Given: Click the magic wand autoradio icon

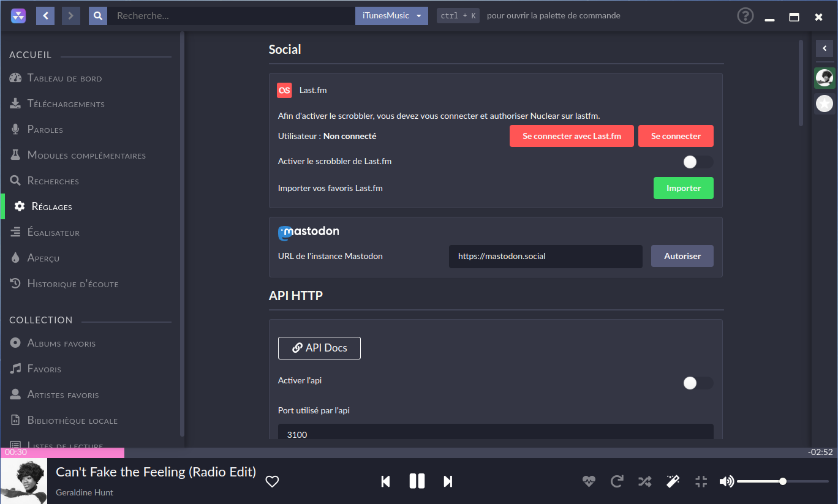Looking at the screenshot, I should 673,481.
